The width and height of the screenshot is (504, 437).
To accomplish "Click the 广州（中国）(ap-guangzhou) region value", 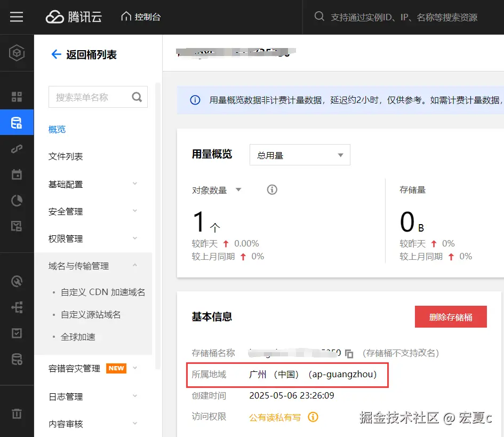I will pos(313,374).
